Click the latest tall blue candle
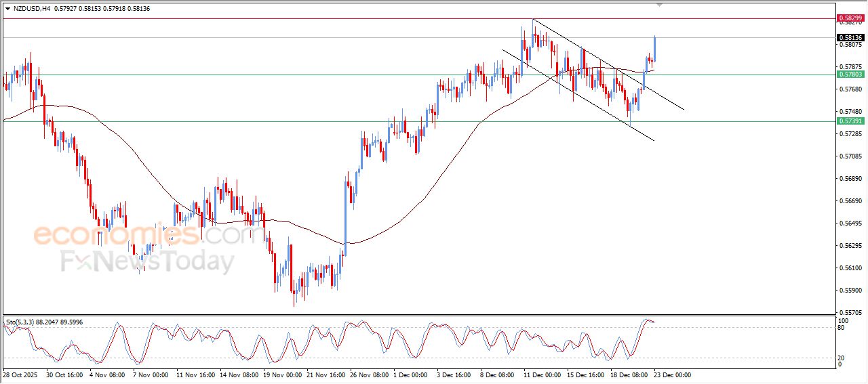 point(654,49)
